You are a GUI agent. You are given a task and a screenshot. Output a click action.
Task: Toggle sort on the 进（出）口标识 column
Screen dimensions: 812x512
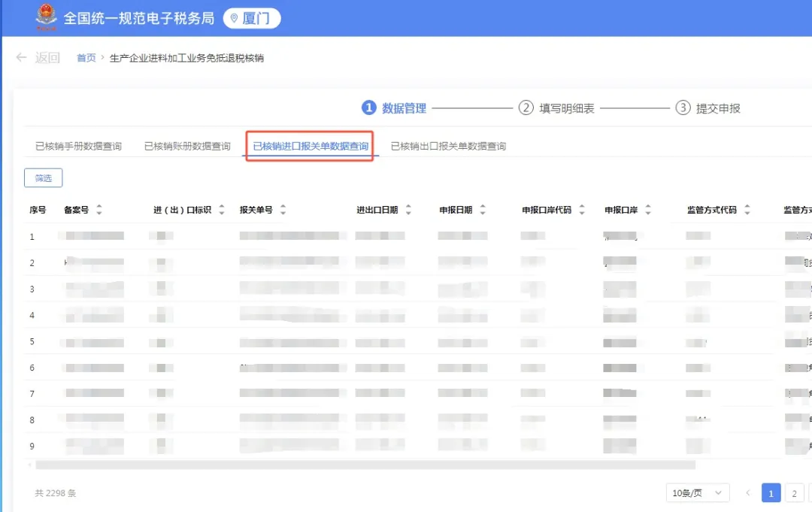221,210
